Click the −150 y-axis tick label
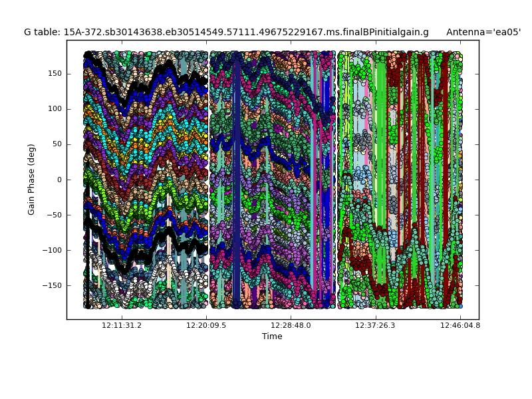Image resolution: width=532 pixels, height=399 pixels. (x=53, y=285)
